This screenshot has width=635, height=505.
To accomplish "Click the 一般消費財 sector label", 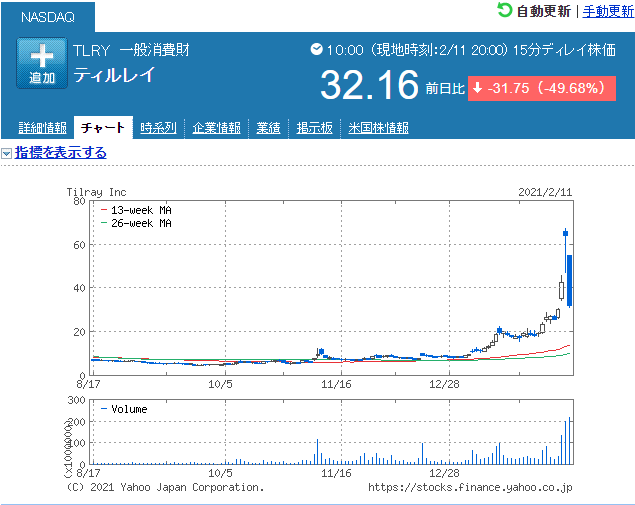I will tap(154, 50).
